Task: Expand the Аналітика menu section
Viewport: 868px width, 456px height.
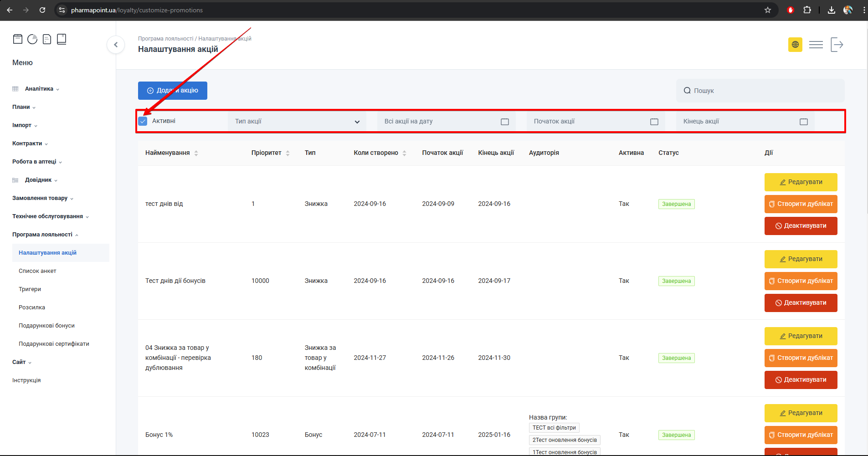Action: click(39, 89)
